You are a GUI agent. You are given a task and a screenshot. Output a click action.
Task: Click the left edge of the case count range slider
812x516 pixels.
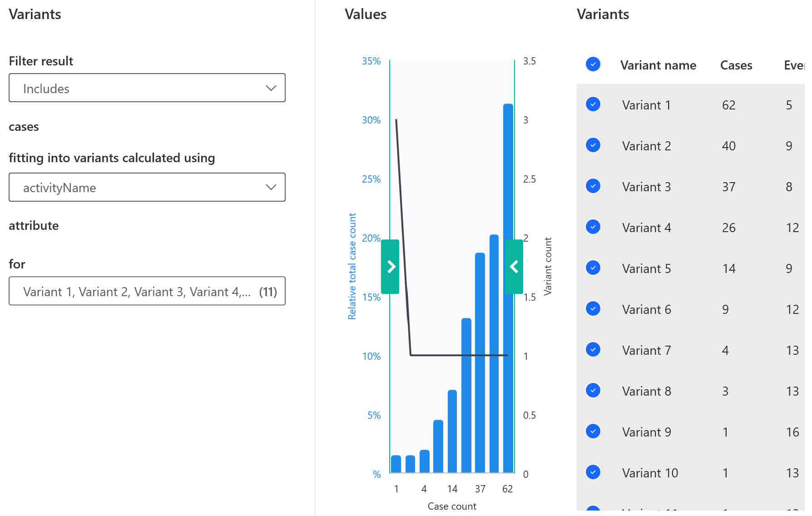coord(391,267)
